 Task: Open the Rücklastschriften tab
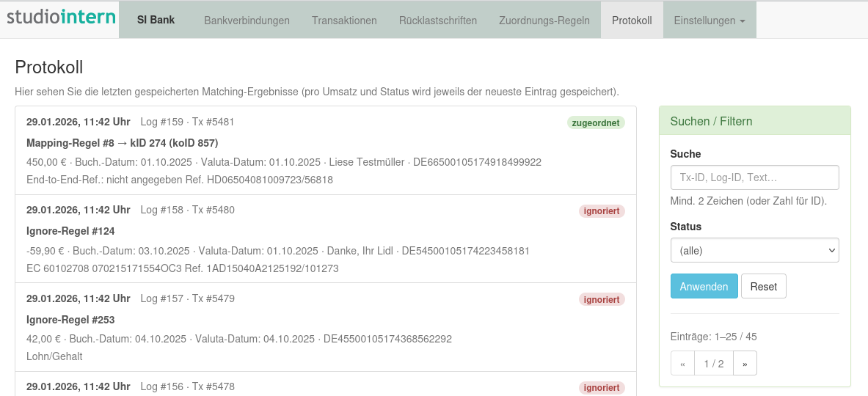click(438, 21)
